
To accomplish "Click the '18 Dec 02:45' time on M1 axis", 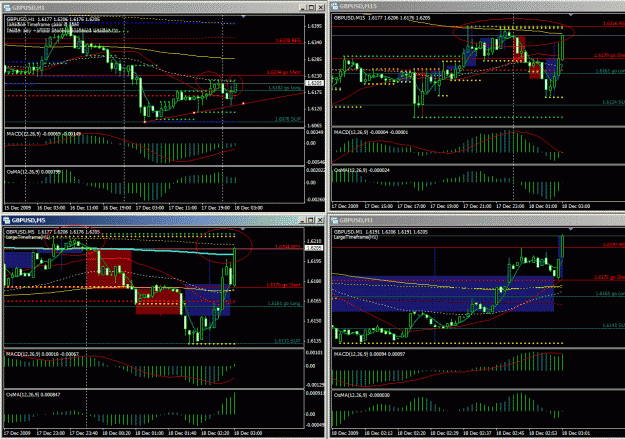I will pyautogui.click(x=509, y=433).
